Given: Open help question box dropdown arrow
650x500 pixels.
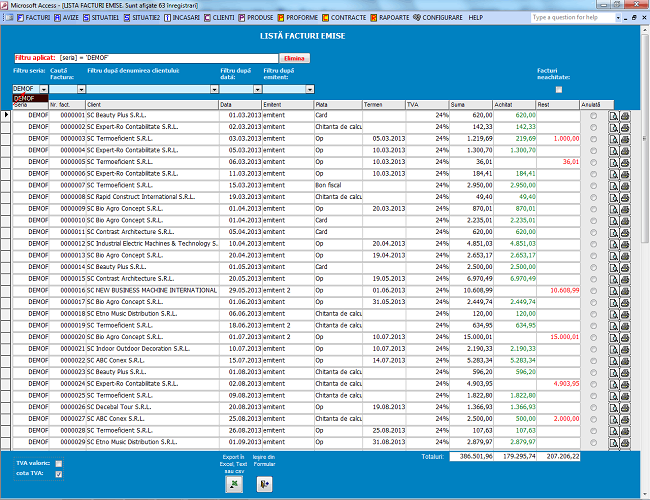Looking at the screenshot, I should tap(618, 18).
